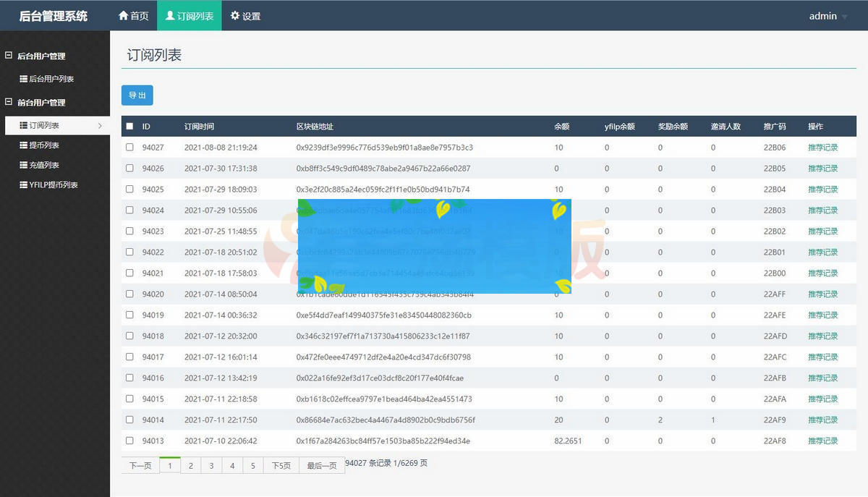Click list icon beside YFILP提币列表

[24, 184]
